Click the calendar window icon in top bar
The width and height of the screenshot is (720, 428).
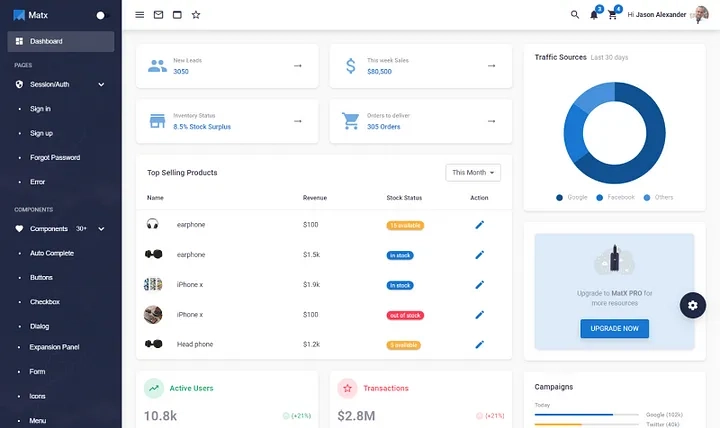point(177,15)
